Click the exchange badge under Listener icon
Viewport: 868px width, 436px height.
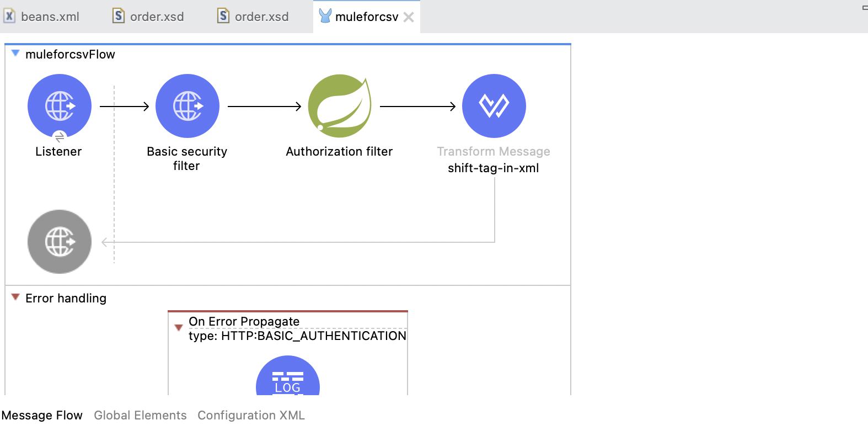60,137
